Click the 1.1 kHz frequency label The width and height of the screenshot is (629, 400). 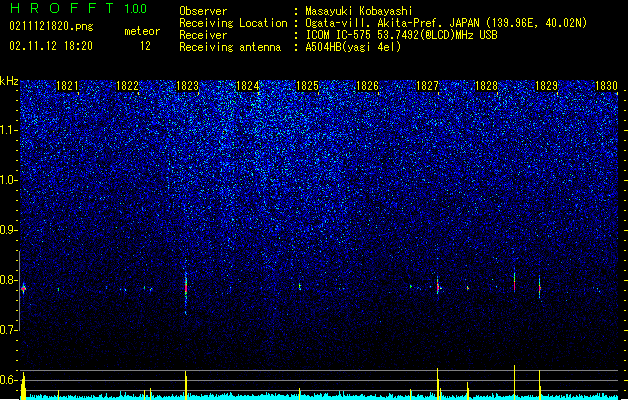9,130
